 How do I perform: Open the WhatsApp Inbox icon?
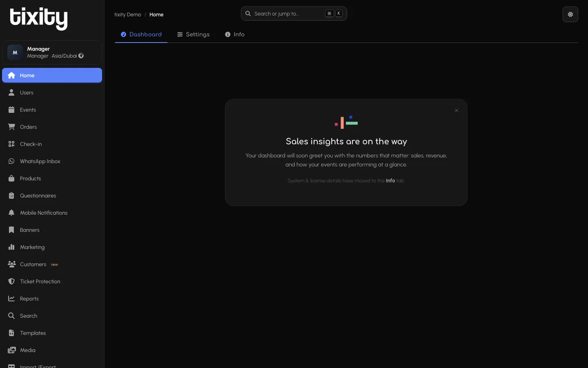tap(11, 161)
